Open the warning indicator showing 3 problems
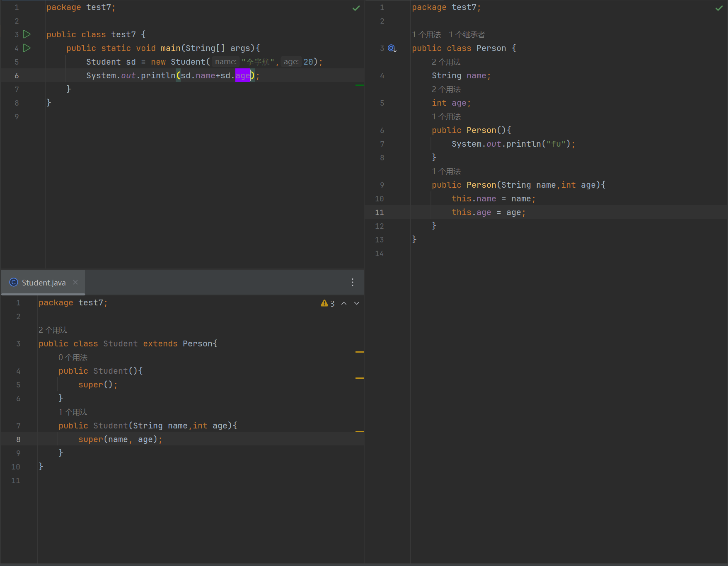 coord(327,303)
